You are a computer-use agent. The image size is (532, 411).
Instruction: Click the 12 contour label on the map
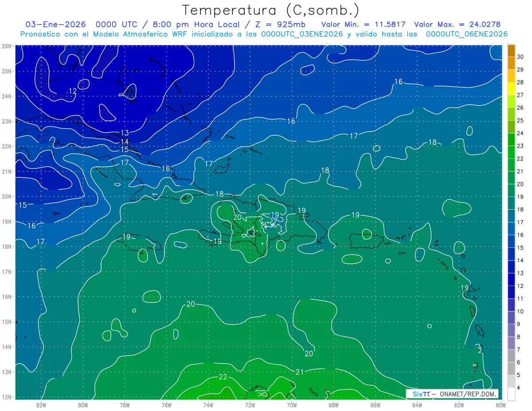(73, 91)
